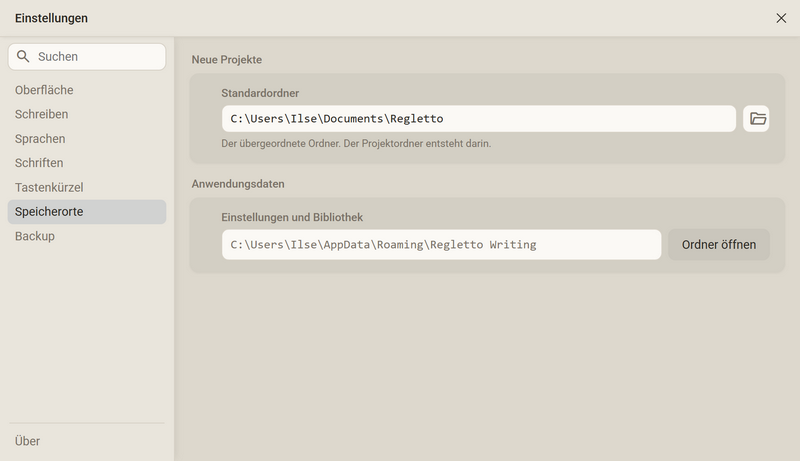The height and width of the screenshot is (461, 800).
Task: Click the hint text 'Der übergeordnete Ordner'
Action: pos(356,144)
